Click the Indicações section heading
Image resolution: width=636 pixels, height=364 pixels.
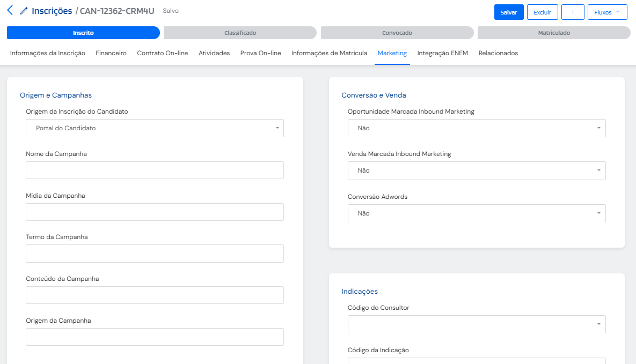[360, 292]
